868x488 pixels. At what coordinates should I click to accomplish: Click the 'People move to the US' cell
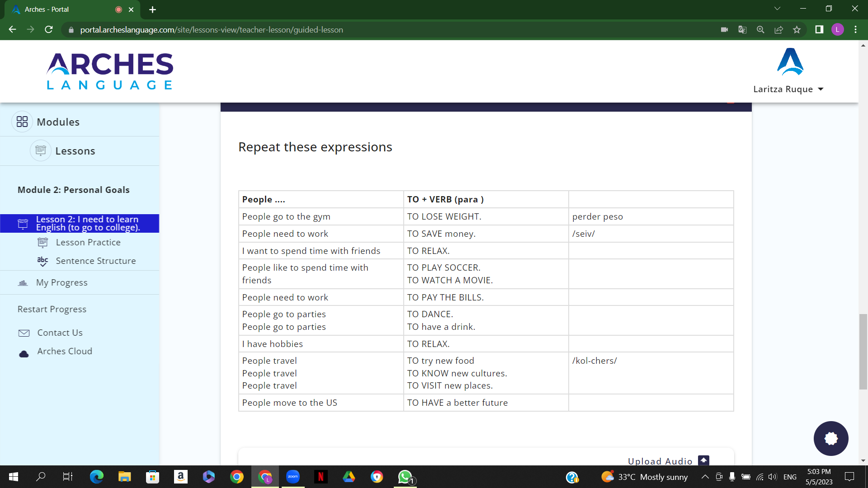click(x=321, y=403)
